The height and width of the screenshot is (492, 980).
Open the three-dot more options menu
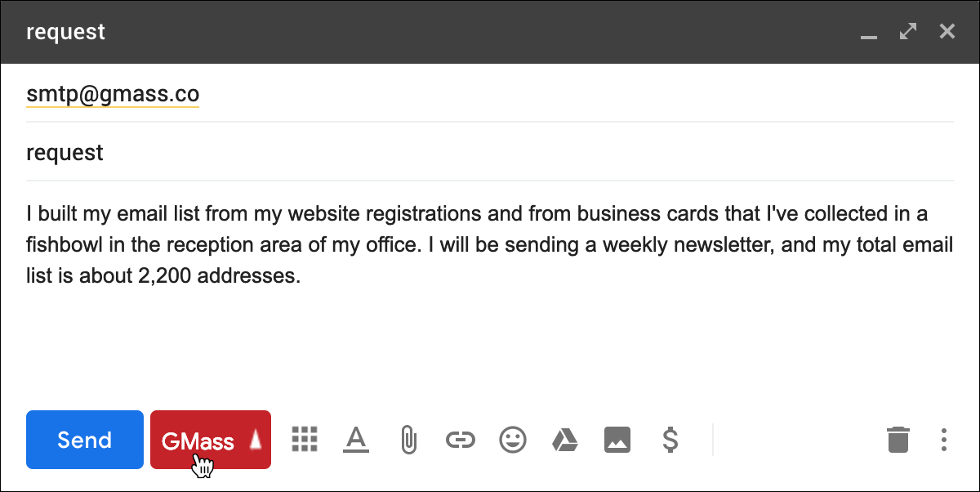point(944,440)
